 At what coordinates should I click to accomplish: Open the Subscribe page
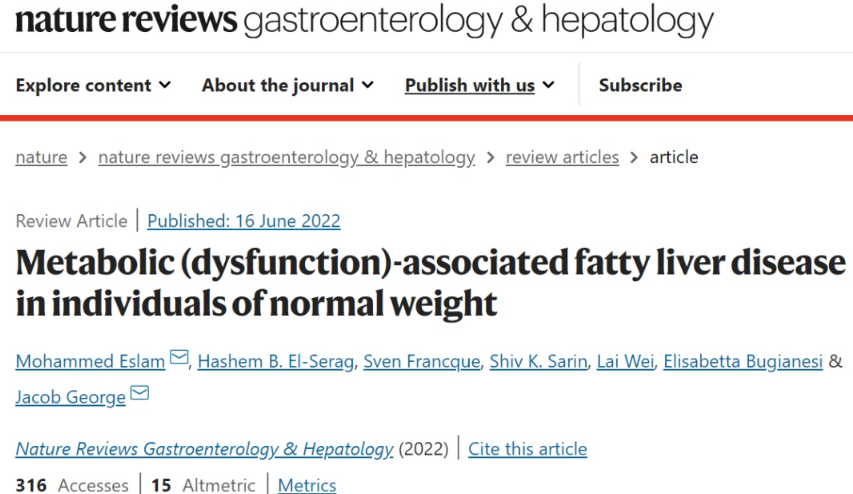point(640,86)
